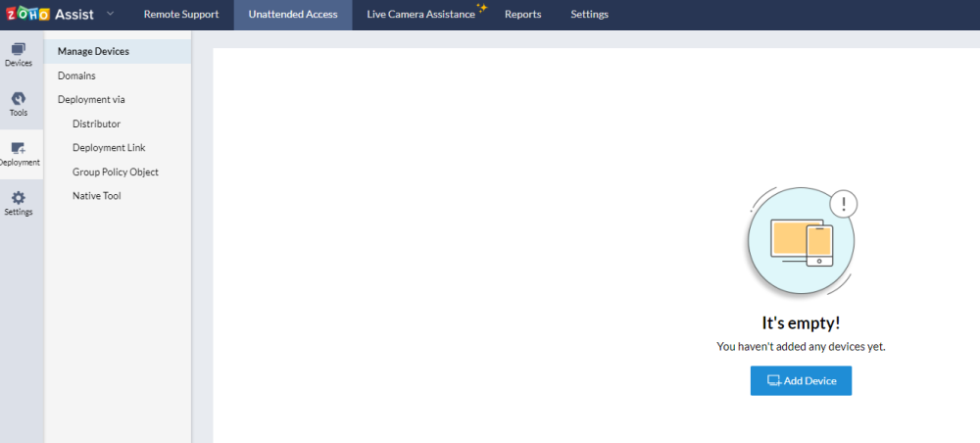980x443 pixels.
Task: Click the Assist product name
Action: (x=74, y=14)
